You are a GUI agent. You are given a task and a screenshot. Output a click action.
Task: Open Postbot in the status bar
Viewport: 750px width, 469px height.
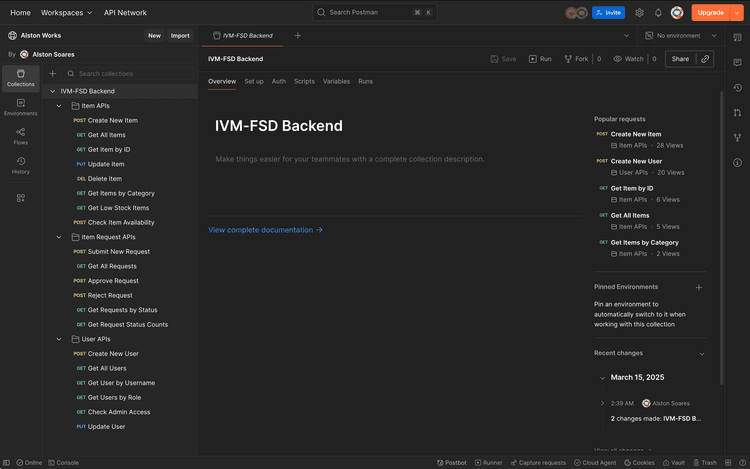tap(451, 463)
